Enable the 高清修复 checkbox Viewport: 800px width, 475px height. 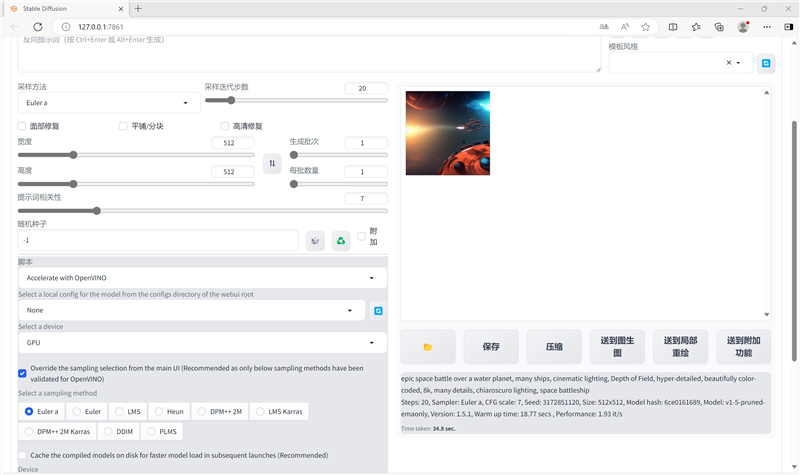[224, 126]
